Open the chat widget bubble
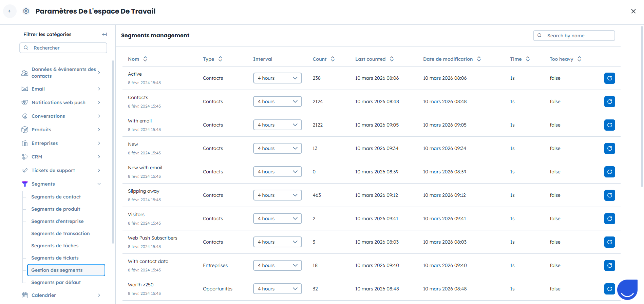Image resolution: width=644 pixels, height=304 pixels. coord(627,289)
